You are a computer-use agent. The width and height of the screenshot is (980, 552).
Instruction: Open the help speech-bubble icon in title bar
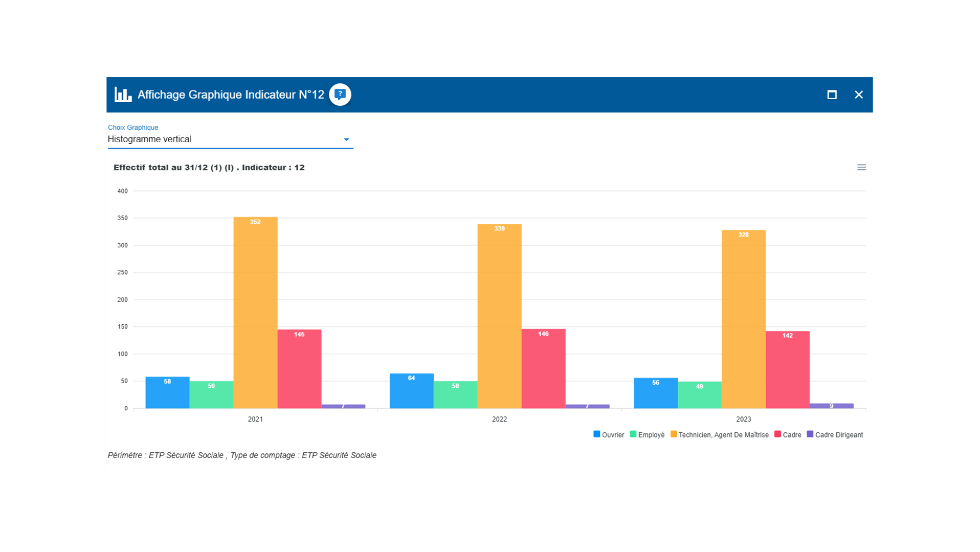coord(340,95)
